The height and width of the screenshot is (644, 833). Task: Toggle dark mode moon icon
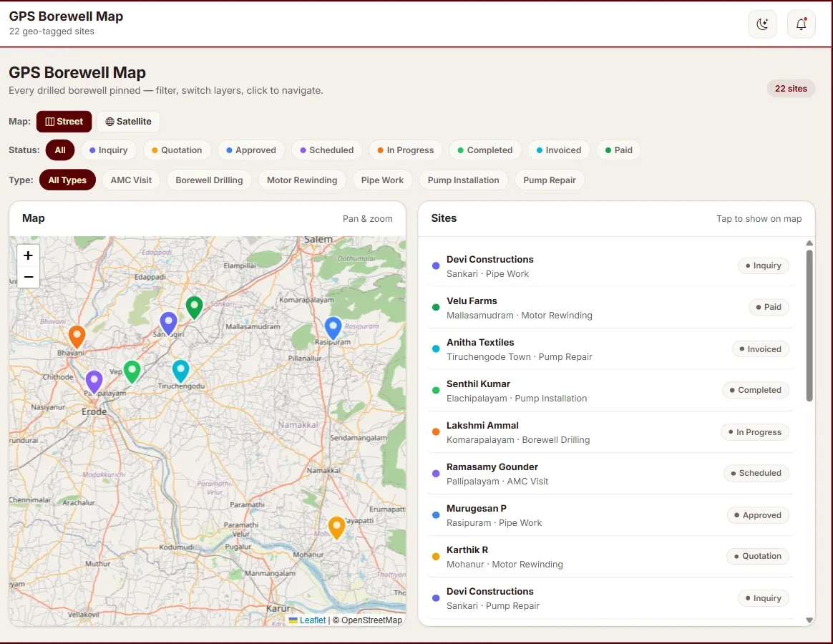coord(762,24)
